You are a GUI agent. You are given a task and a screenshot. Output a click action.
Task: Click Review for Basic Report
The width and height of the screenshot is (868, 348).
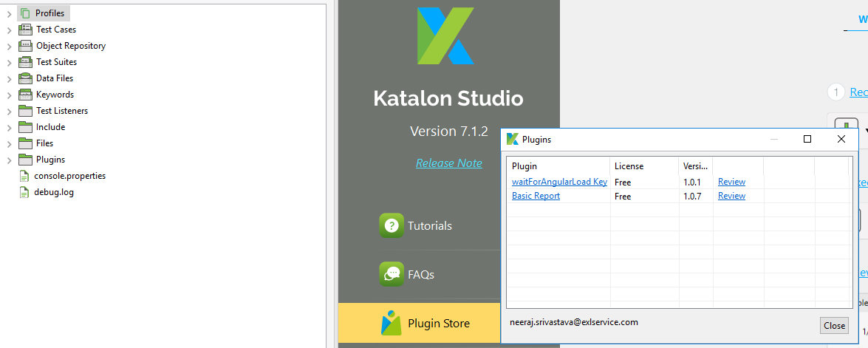tap(731, 196)
